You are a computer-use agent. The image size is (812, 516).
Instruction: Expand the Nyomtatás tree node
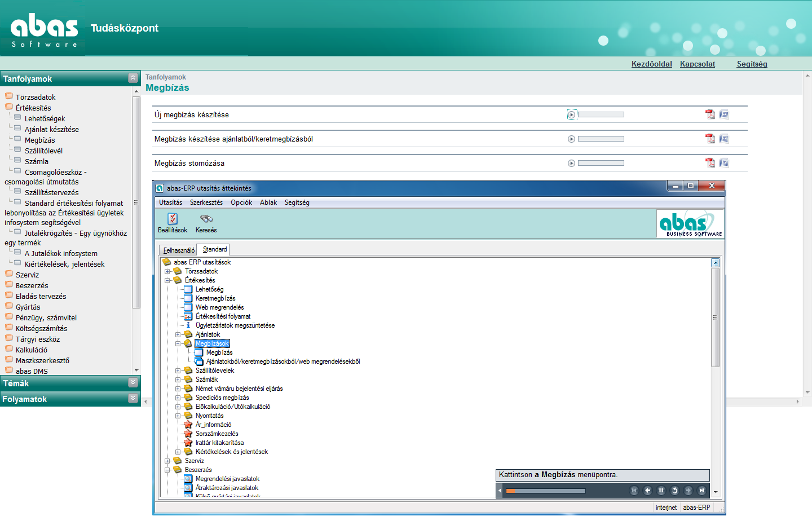tap(178, 416)
